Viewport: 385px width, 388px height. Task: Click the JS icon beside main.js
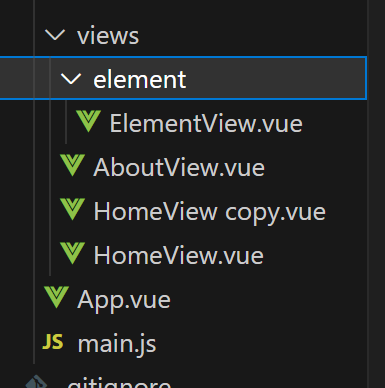tap(53, 342)
